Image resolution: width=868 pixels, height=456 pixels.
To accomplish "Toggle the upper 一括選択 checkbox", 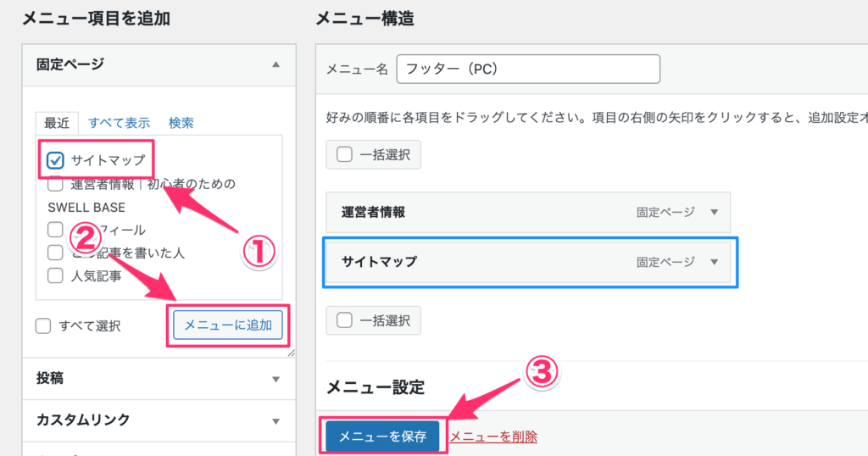I will [345, 155].
